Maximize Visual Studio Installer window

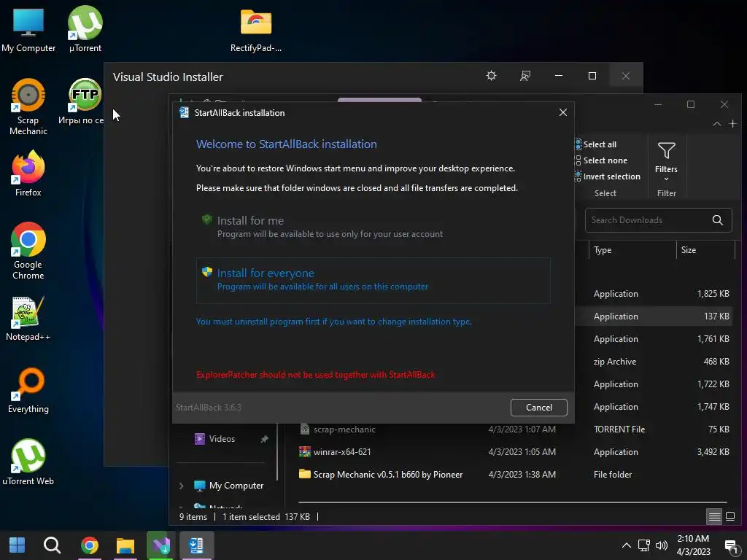coord(592,76)
